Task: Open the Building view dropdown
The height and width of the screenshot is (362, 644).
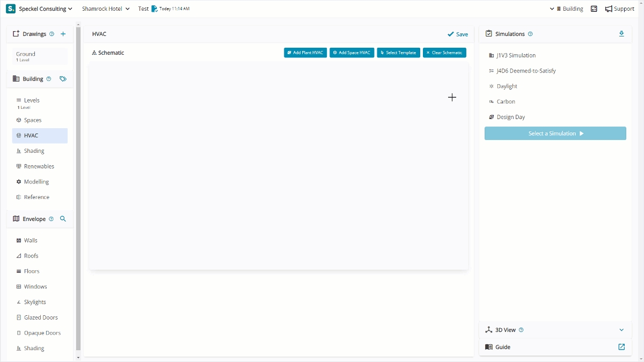Action: pos(566,9)
